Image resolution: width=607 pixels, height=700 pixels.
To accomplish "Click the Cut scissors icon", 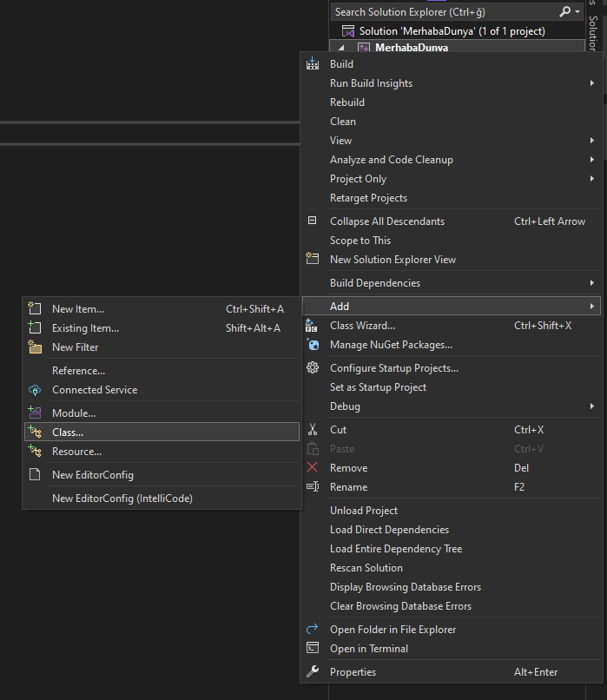I will point(313,430).
